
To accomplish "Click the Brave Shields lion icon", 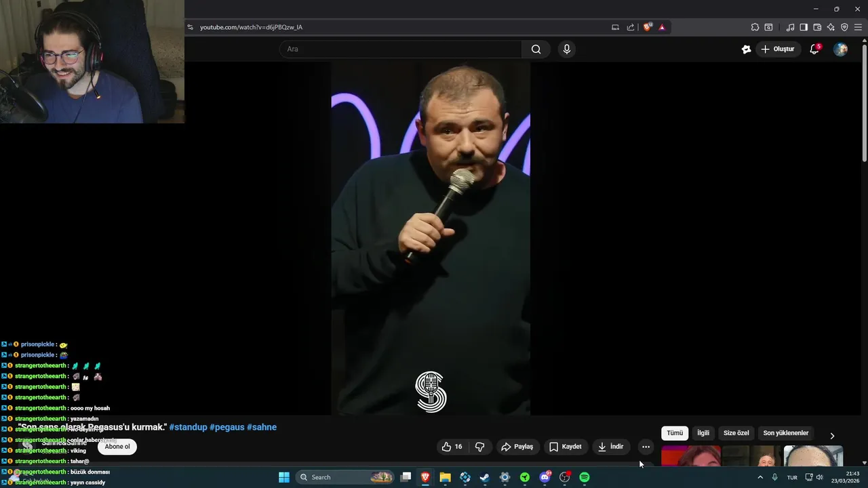I will 647,27.
